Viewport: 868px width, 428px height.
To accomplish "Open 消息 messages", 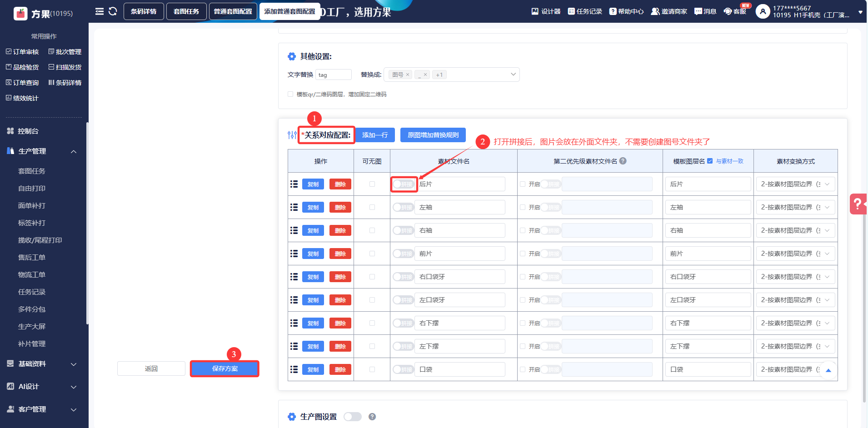I will coord(705,11).
